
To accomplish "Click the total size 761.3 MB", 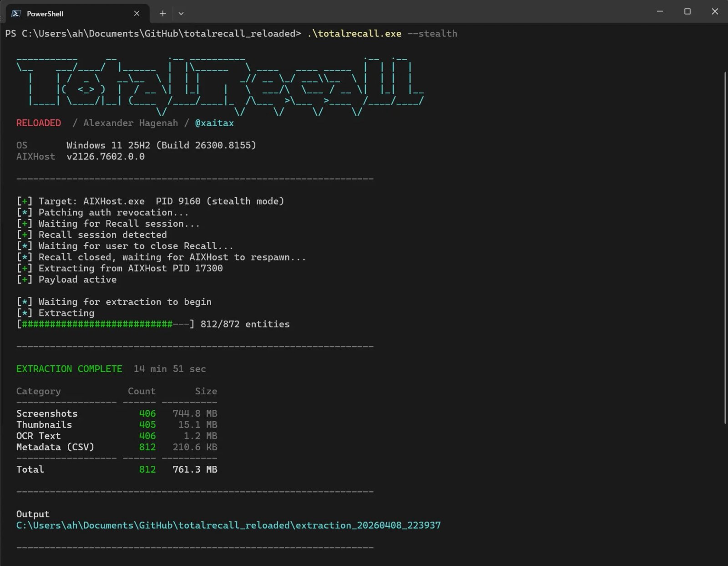I will [195, 469].
